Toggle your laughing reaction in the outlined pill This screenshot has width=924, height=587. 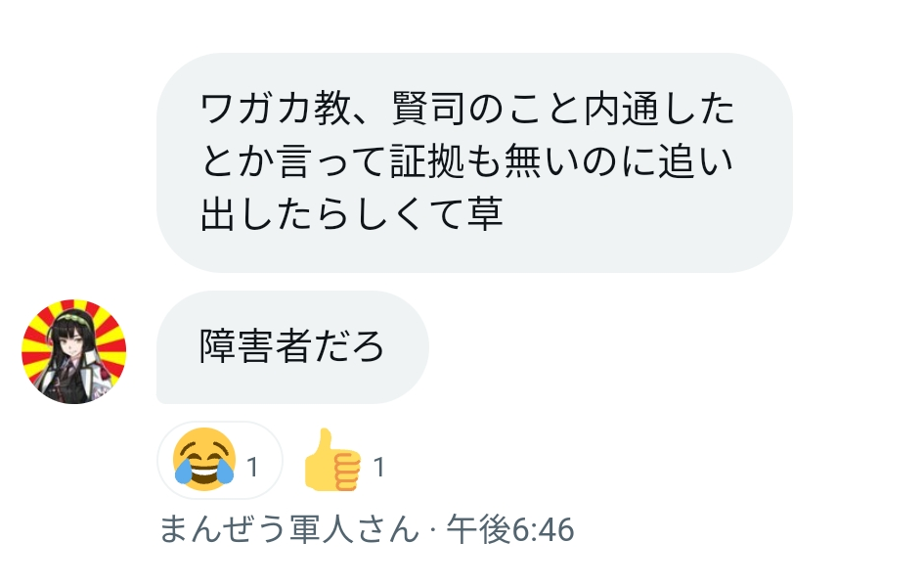click(x=220, y=460)
